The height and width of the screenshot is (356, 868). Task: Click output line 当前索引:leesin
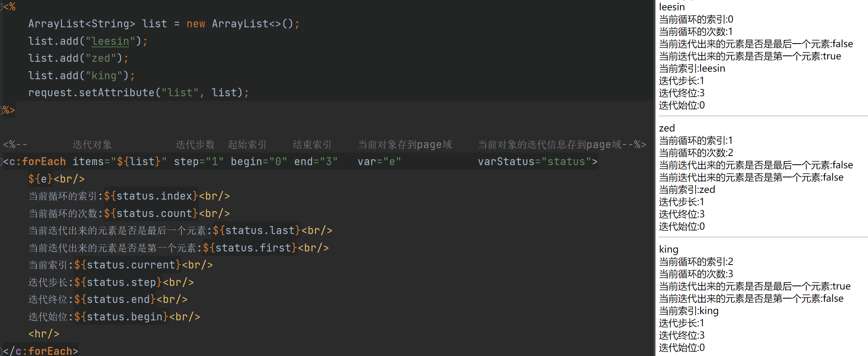tap(692, 69)
